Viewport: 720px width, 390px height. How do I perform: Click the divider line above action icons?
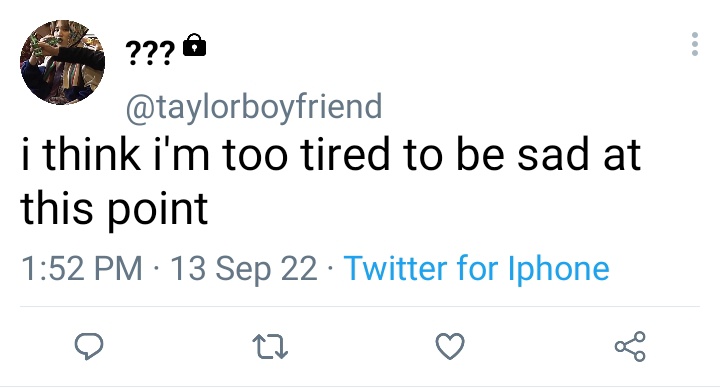tap(360, 306)
